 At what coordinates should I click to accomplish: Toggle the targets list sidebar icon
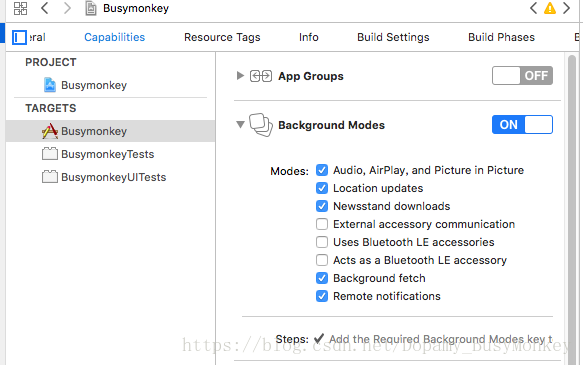click(19, 38)
